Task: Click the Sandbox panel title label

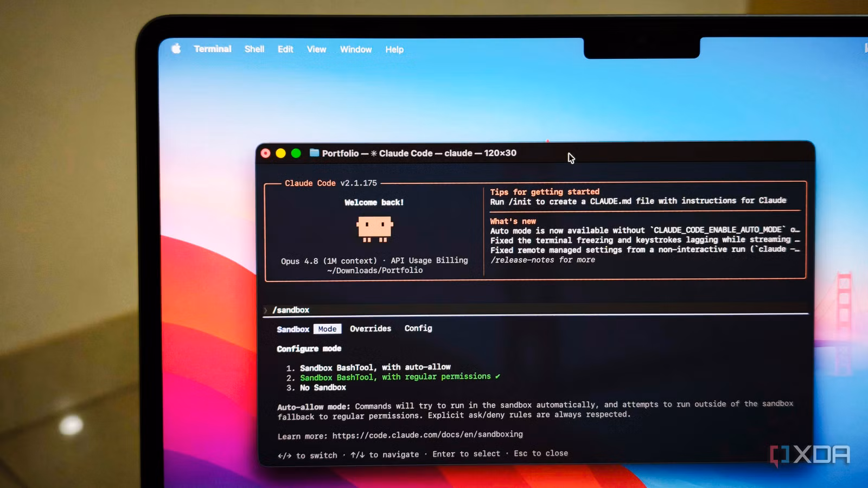Action: (293, 329)
